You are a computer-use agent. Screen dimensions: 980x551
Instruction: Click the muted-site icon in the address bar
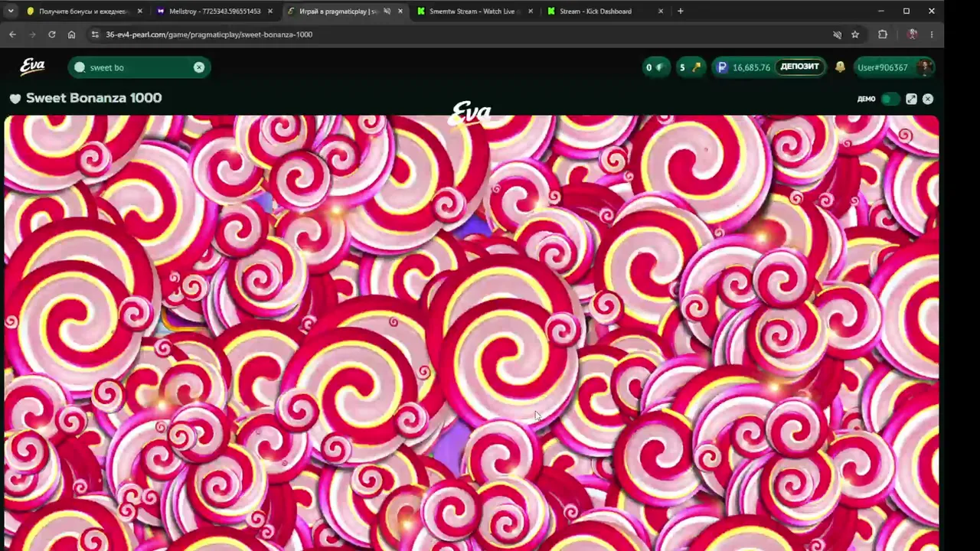(x=837, y=34)
